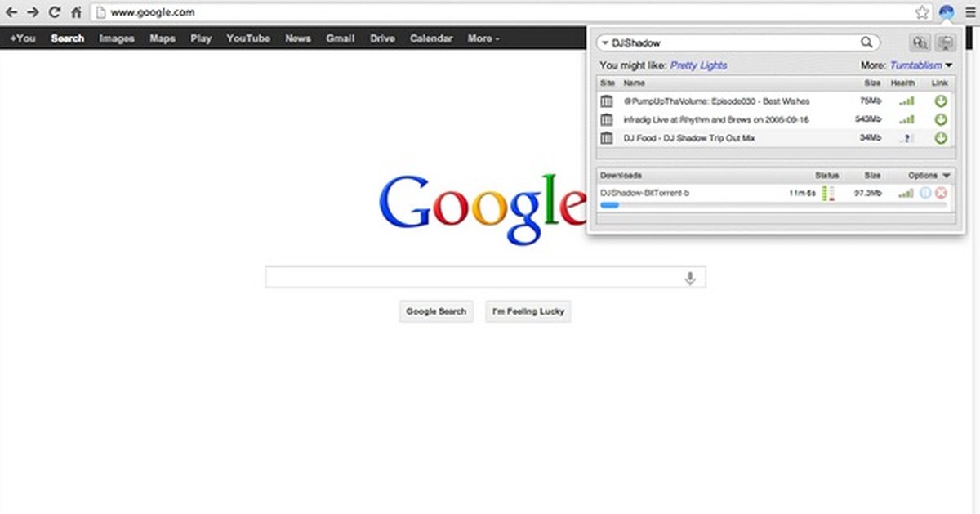Cancel the DJShadow-BitTorrent-b download

[x=941, y=193]
